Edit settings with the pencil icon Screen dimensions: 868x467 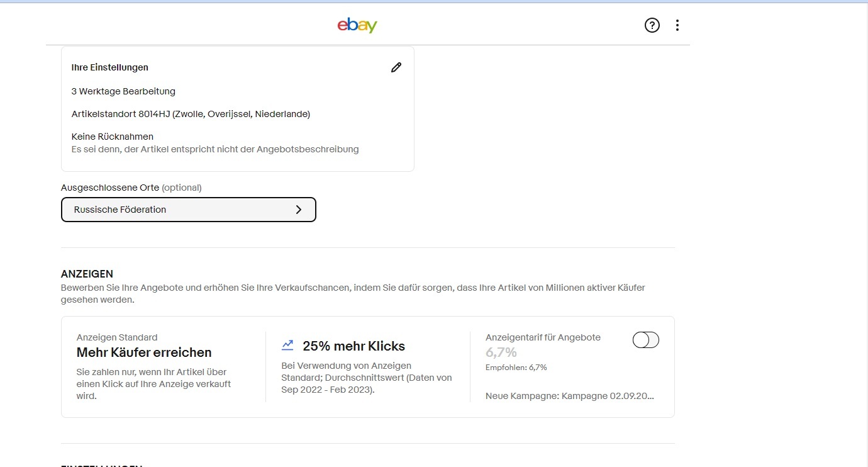click(x=396, y=67)
